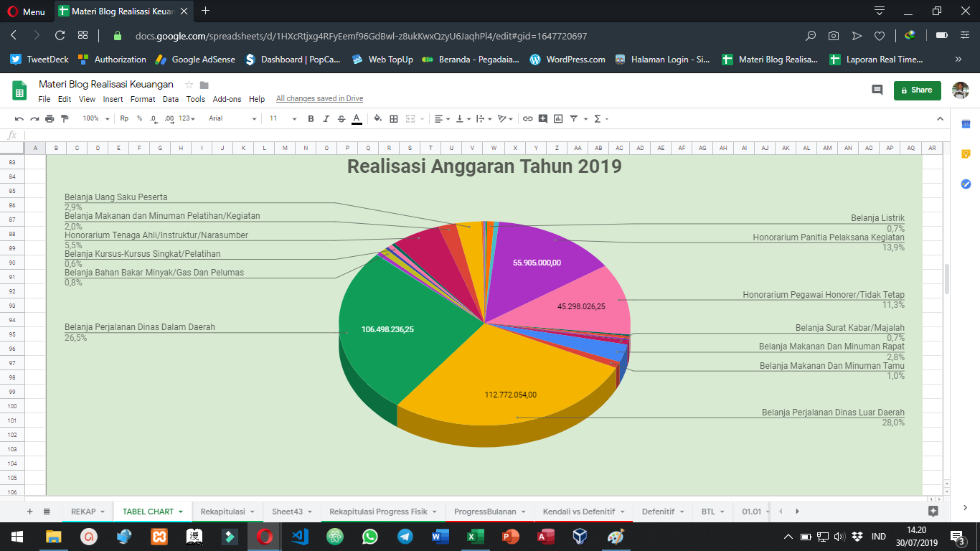Open the zoom 100% dropdown

tap(95, 118)
